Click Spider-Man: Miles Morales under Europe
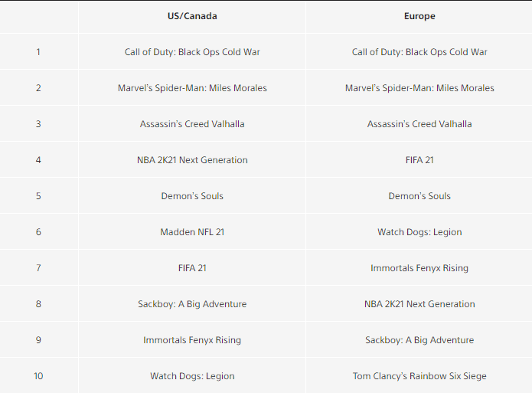The height and width of the screenshot is (393, 532). pyautogui.click(x=419, y=88)
